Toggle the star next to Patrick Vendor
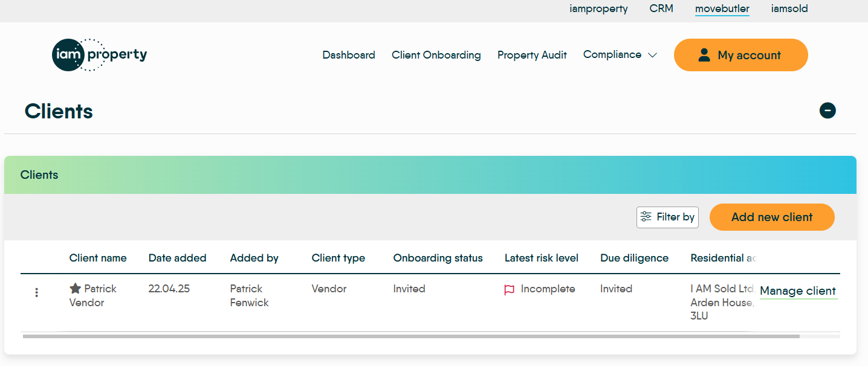Viewport: 868px width, 366px height. click(75, 288)
